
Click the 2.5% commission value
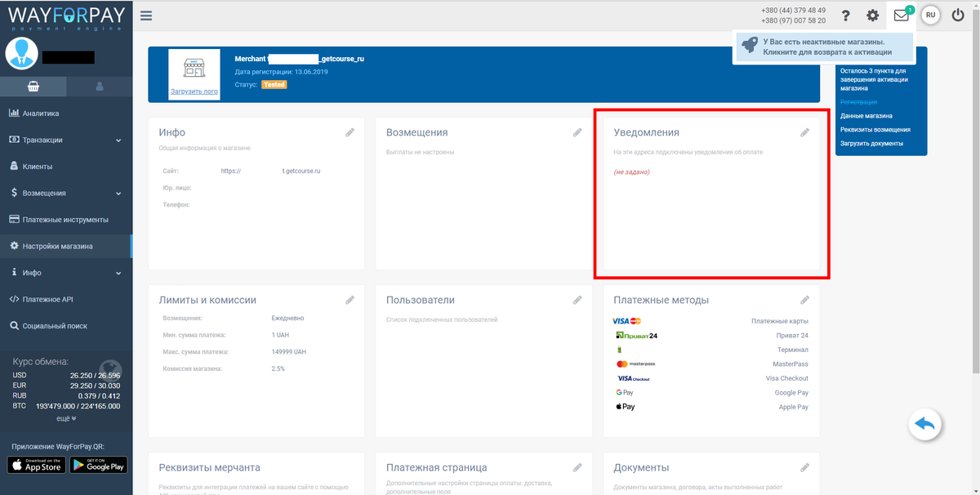pyautogui.click(x=278, y=369)
